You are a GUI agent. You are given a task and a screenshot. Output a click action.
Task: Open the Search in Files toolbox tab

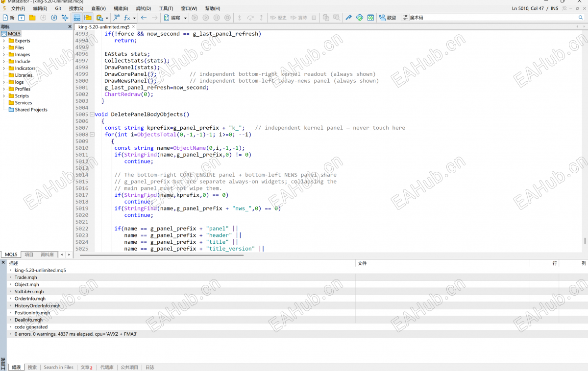(x=58, y=367)
